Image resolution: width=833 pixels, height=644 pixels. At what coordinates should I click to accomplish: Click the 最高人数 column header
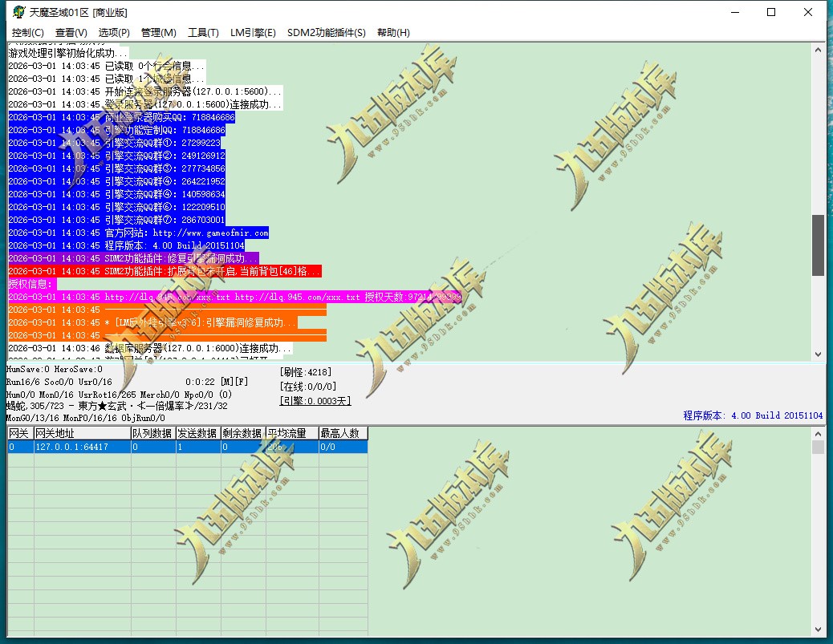343,433
